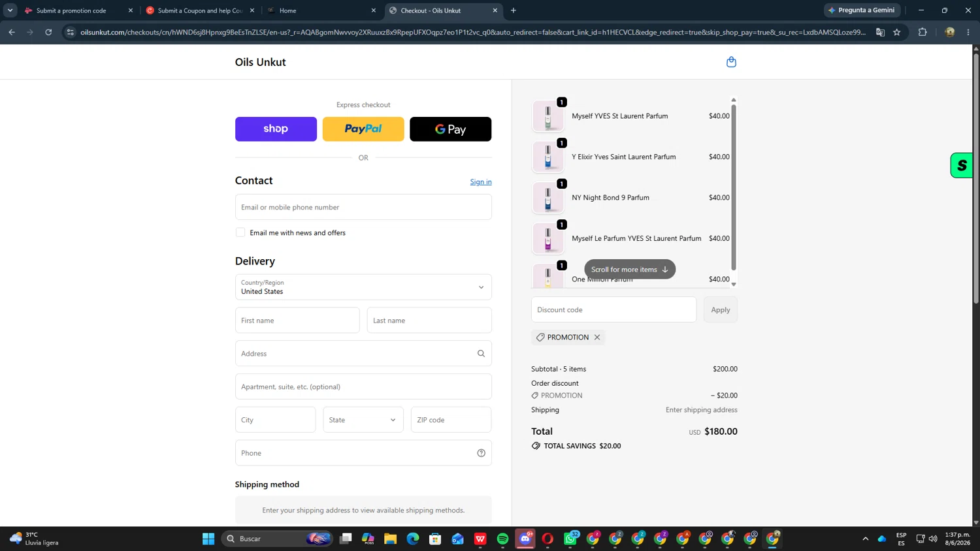Click the ZIP code field
This screenshot has height=551, width=980.
click(451, 420)
